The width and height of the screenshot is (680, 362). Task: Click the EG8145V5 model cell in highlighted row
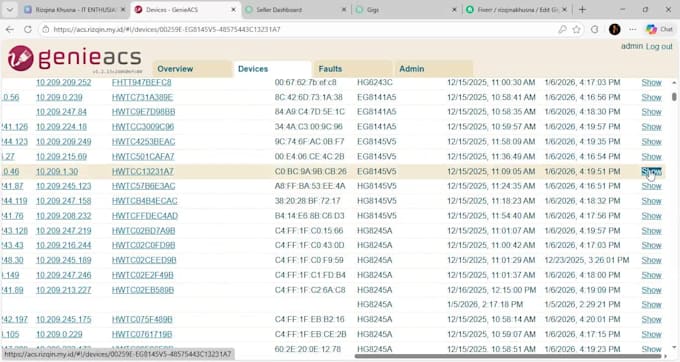coord(376,171)
